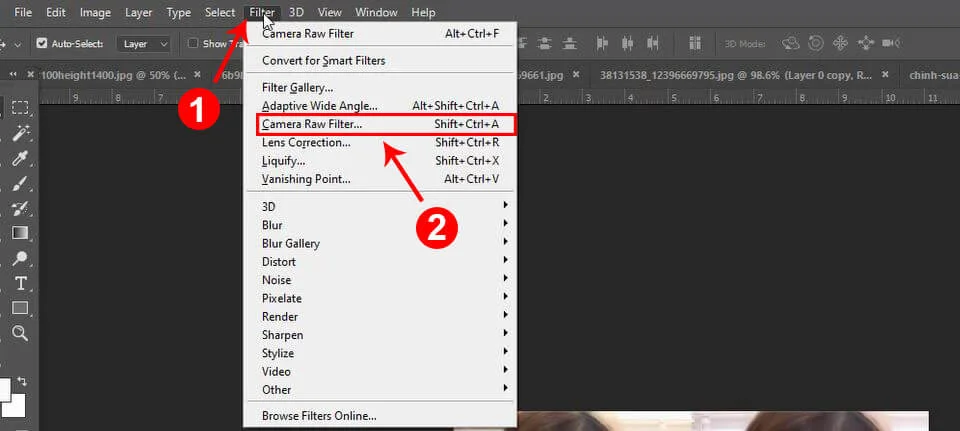Toggle the Auto-Select checkbox
The height and width of the screenshot is (431, 960).
42,43
